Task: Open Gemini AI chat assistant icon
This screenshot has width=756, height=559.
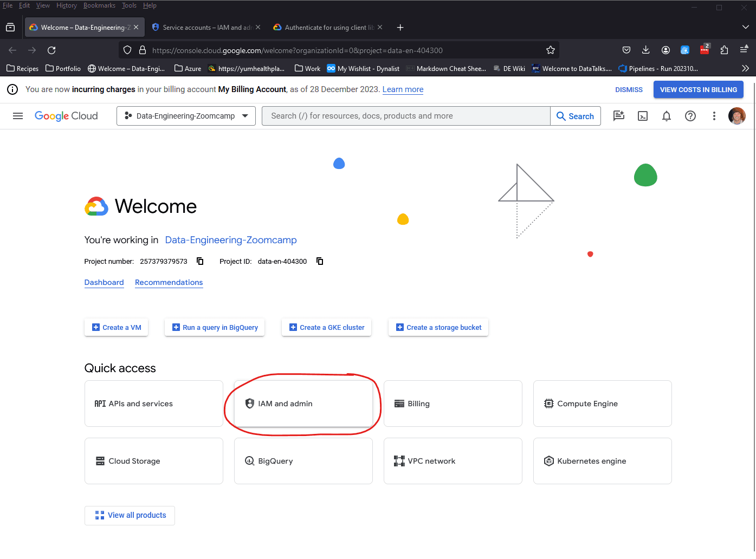Action: 619,116
